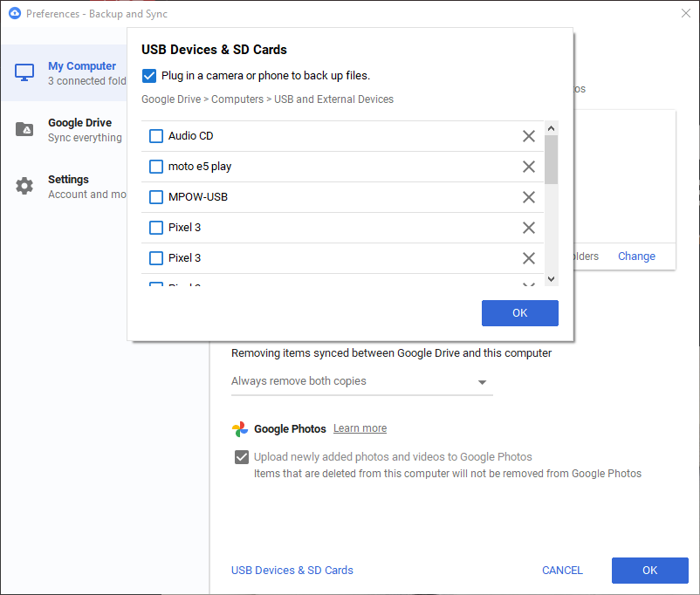Remove the second Pixel 3 entry's X icon
Image resolution: width=700 pixels, height=595 pixels.
point(528,257)
